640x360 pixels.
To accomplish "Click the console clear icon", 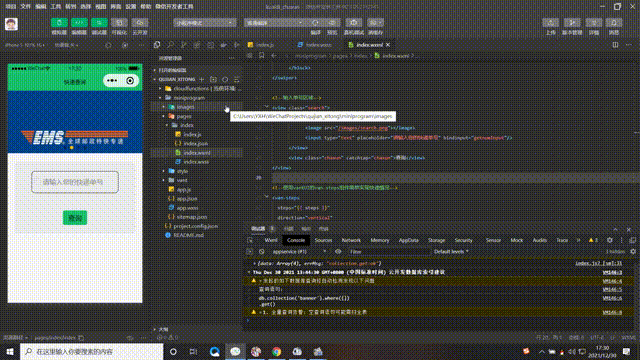I will [262, 252].
